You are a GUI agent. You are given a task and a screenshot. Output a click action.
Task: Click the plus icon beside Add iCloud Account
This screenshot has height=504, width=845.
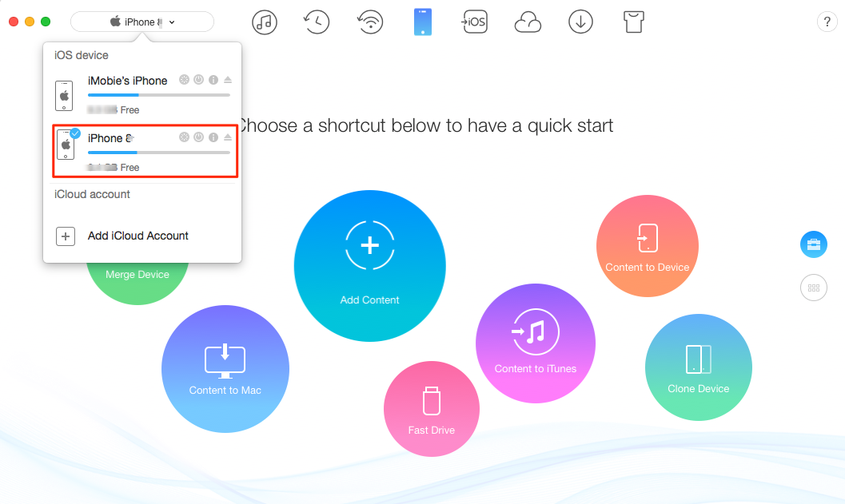[x=66, y=236]
